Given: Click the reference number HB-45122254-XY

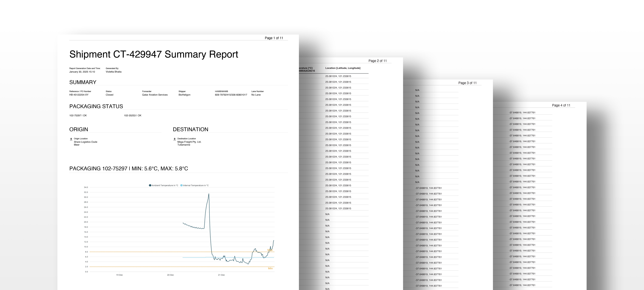Looking at the screenshot, I should pyautogui.click(x=79, y=95).
